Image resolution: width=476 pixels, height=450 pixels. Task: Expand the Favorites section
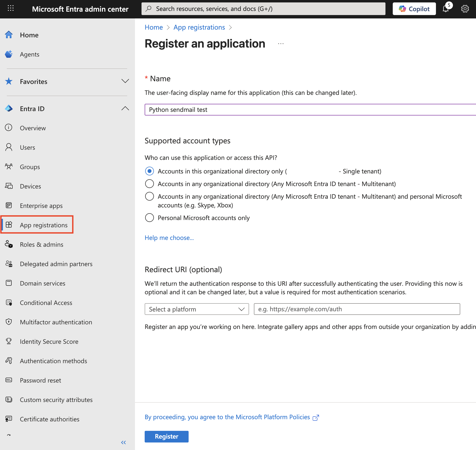coord(125,81)
